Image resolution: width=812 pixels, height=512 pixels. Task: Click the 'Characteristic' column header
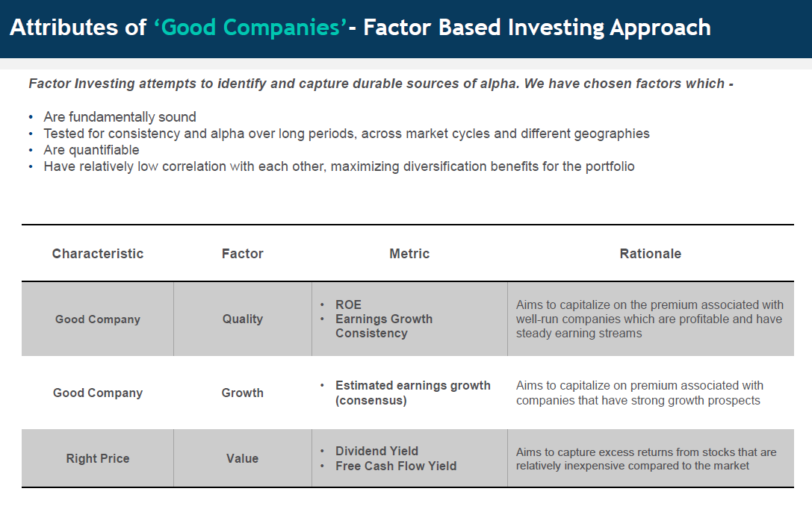click(x=98, y=254)
